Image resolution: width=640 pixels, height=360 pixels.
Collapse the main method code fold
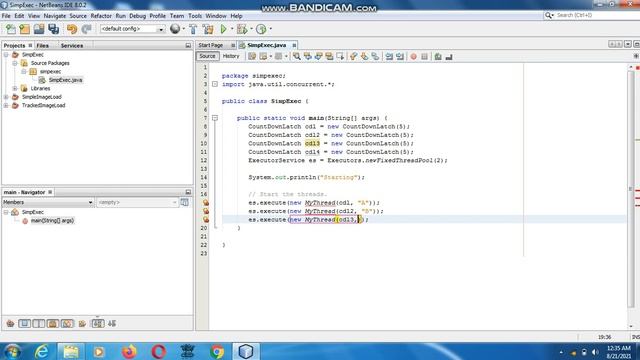click(215, 118)
